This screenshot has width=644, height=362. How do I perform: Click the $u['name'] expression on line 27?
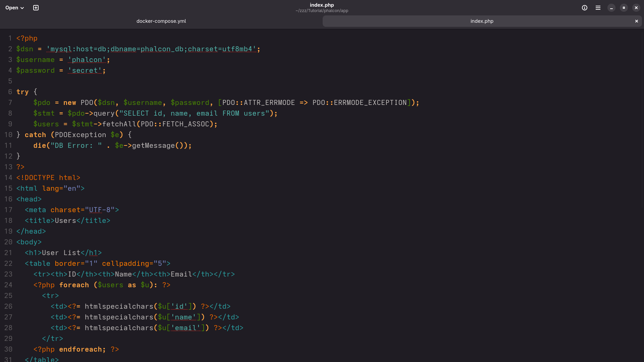click(x=179, y=317)
